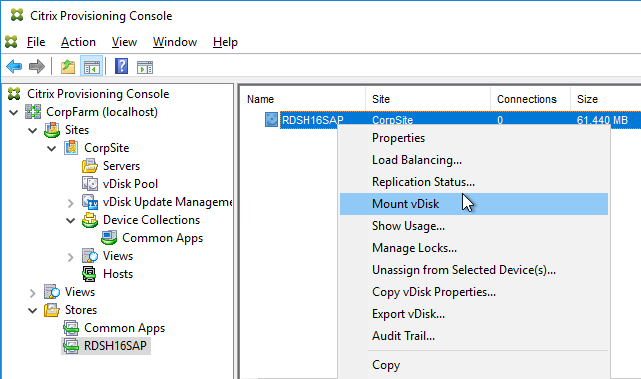This screenshot has width=641, height=379.
Task: Click the blue Back arrow toolbar icon
Action: coord(14,67)
